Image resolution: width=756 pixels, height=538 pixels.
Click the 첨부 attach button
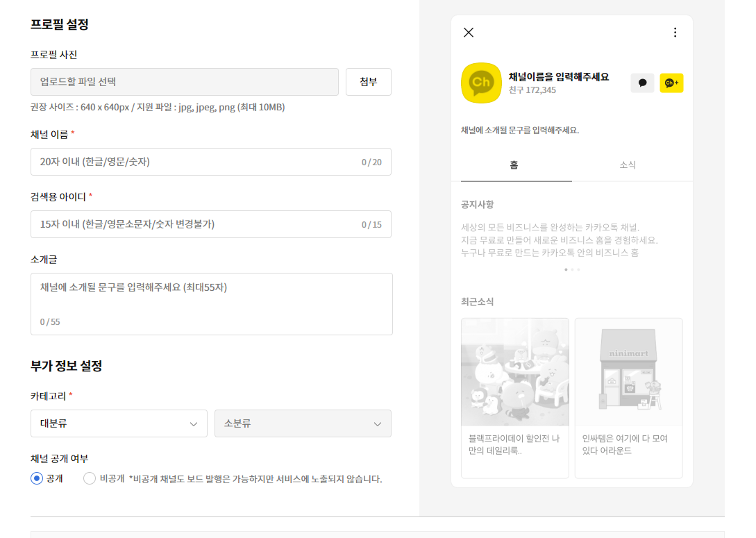click(x=369, y=82)
